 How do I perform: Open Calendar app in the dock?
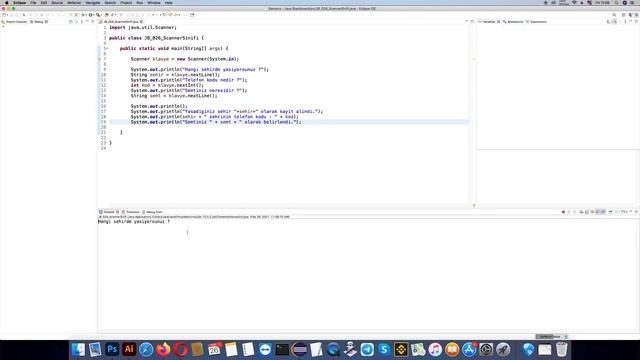pyautogui.click(x=214, y=349)
